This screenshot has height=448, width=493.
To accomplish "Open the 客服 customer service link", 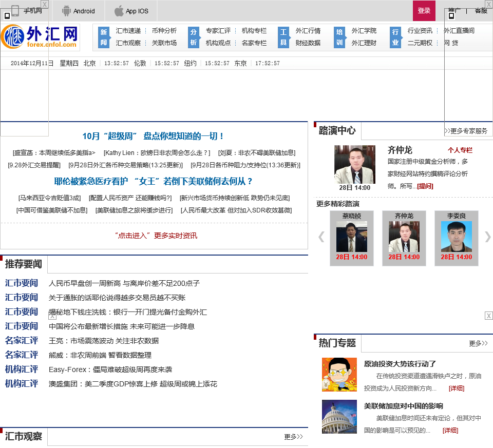I will 481,11.
